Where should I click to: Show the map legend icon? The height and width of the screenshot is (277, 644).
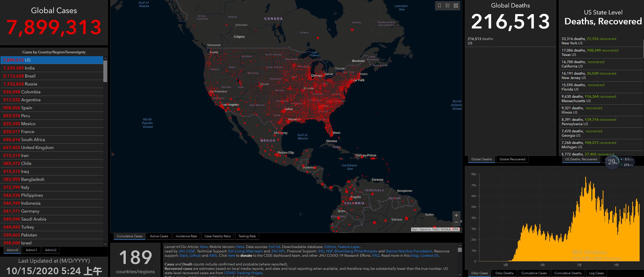click(448, 6)
